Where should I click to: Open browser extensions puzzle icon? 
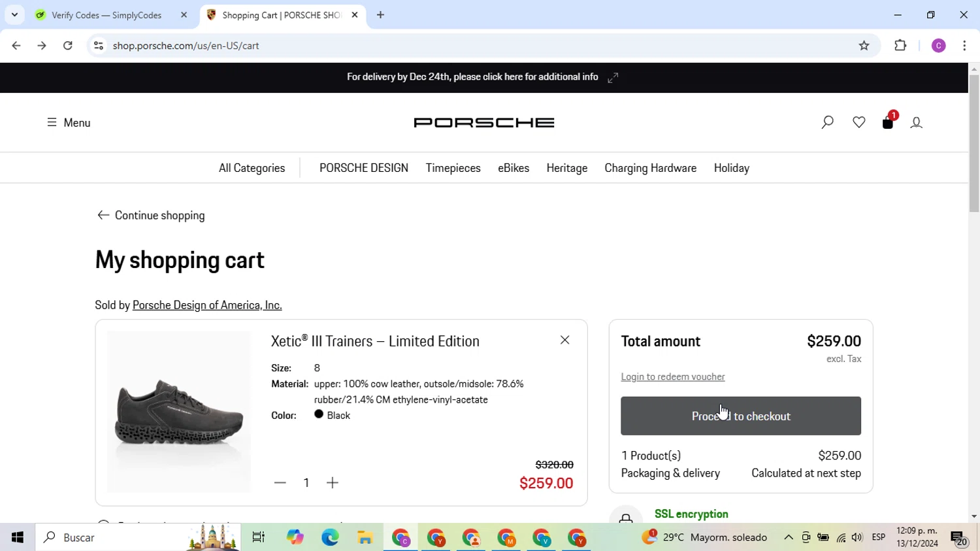pyautogui.click(x=900, y=46)
